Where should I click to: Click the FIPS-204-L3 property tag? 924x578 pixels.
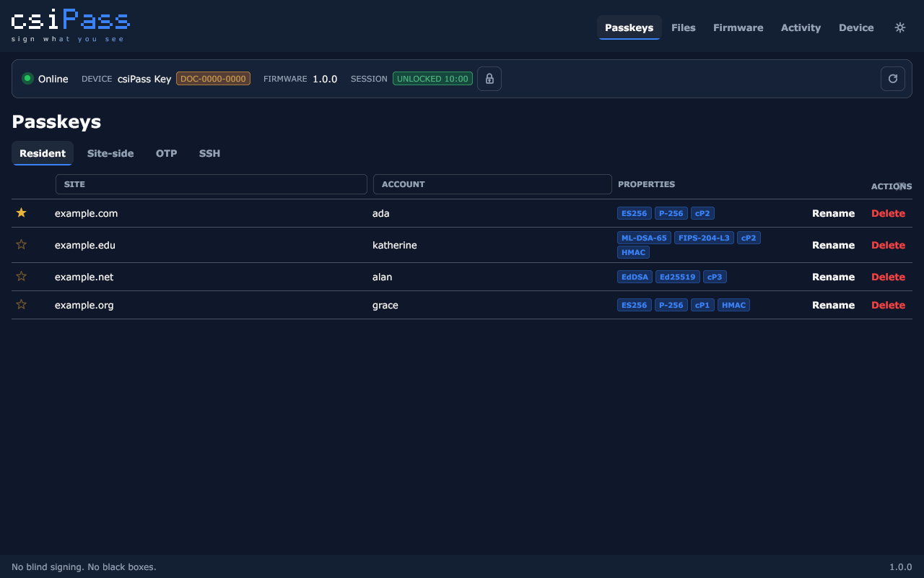pyautogui.click(x=704, y=238)
